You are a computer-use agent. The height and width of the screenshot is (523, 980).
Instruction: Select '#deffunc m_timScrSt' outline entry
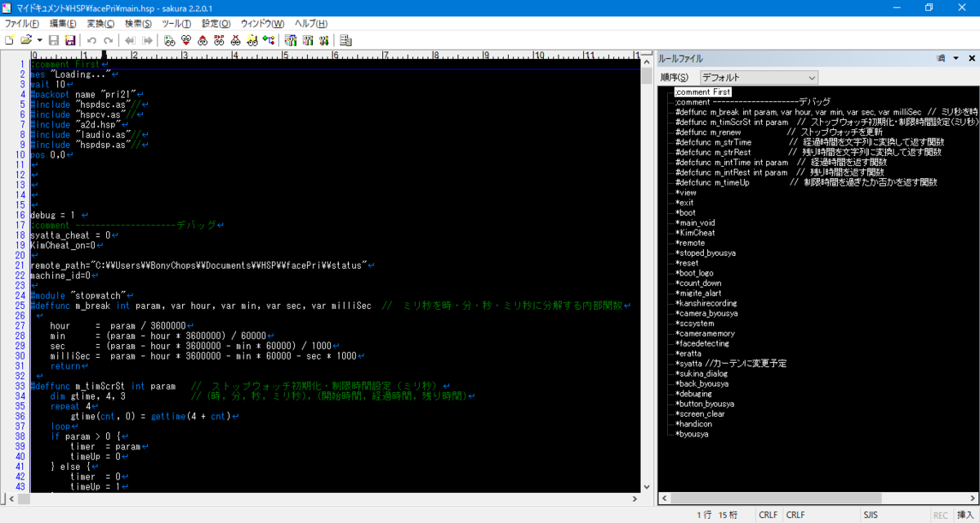point(827,122)
